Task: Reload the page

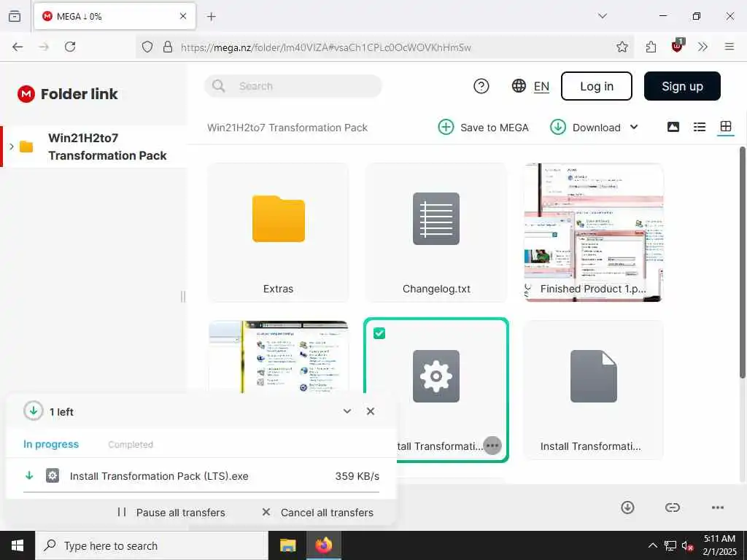Action: (x=70, y=47)
